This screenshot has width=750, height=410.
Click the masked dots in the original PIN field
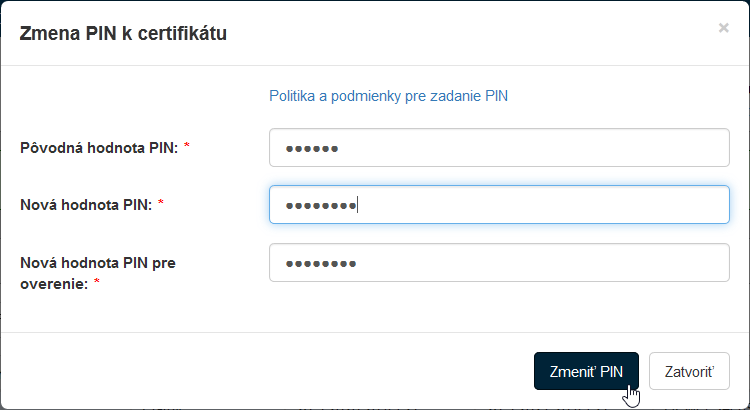(x=312, y=149)
